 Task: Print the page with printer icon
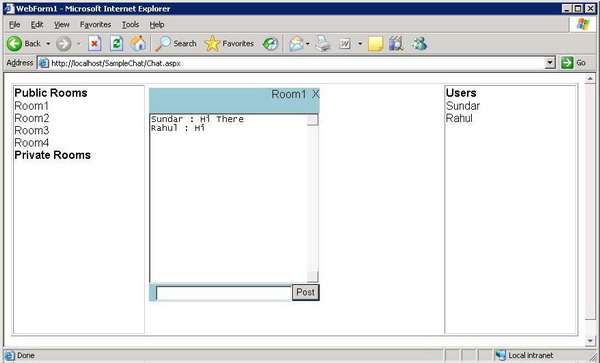click(x=323, y=44)
